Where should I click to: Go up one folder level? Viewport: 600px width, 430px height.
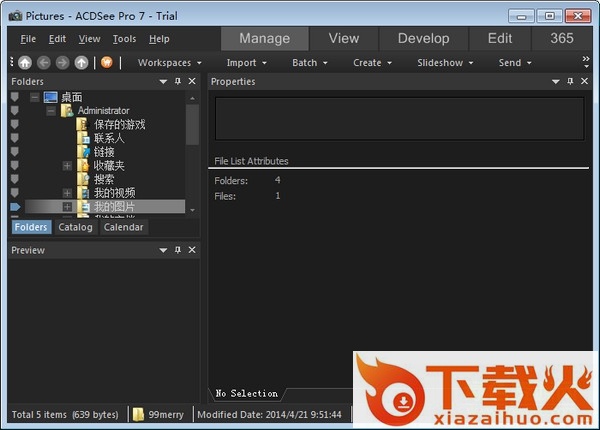click(82, 63)
